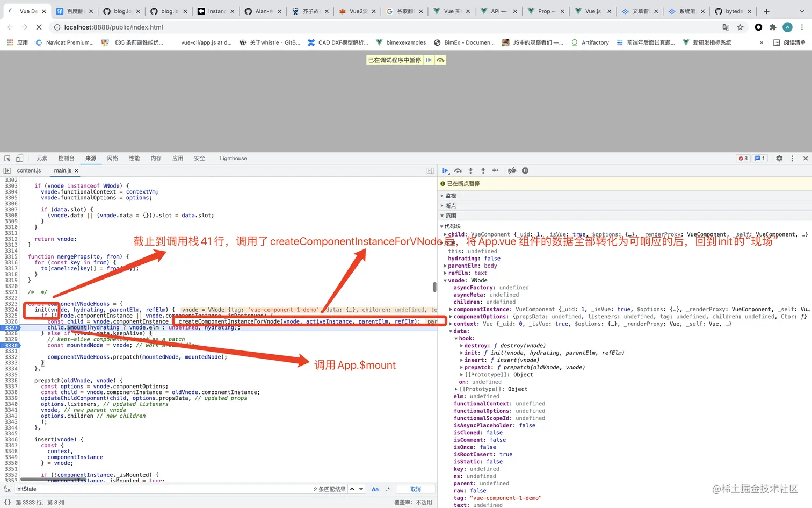Click the red error count badge

(743, 159)
